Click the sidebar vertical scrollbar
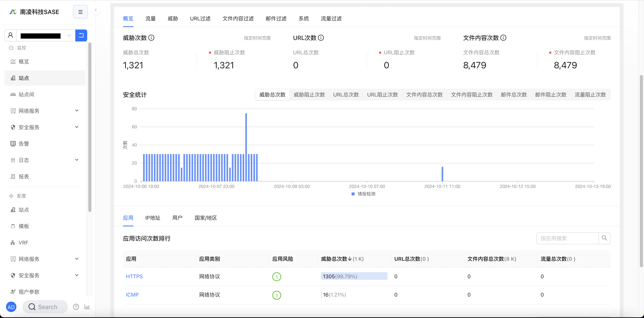 (90, 127)
